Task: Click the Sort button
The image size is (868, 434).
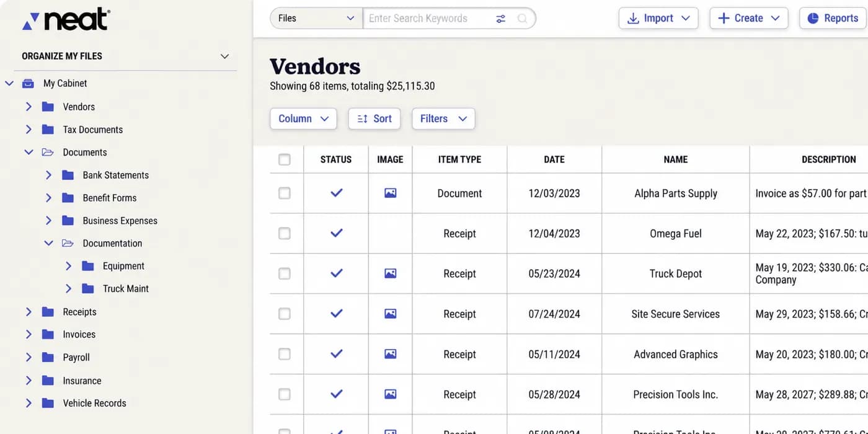Action: coord(374,118)
